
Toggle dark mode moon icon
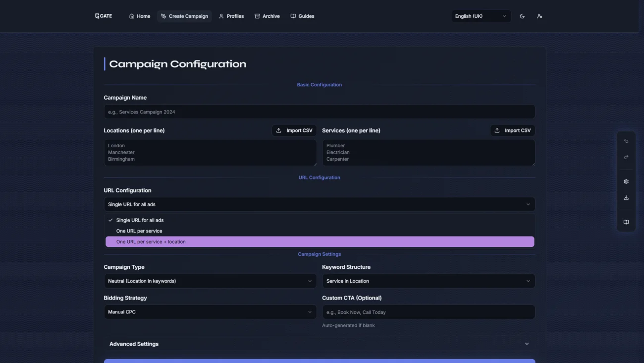click(x=522, y=16)
